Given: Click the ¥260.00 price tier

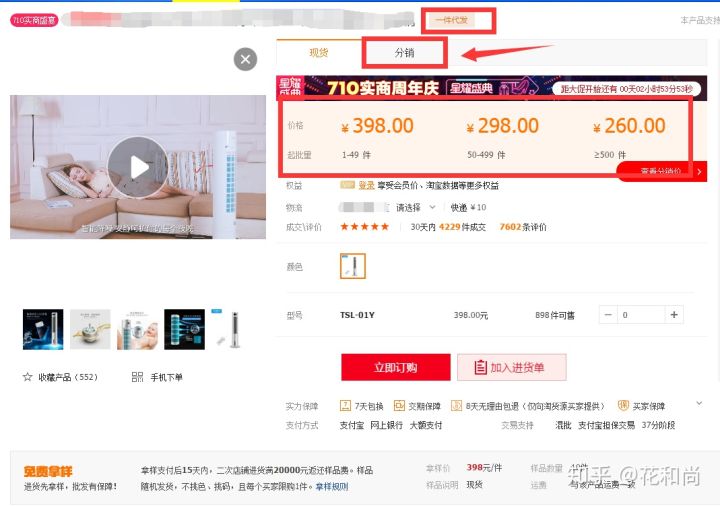Looking at the screenshot, I should [x=630, y=126].
